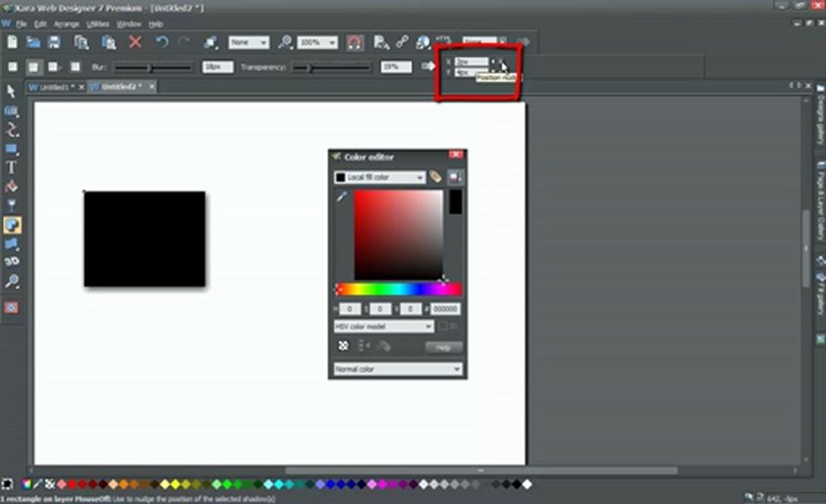The width and height of the screenshot is (826, 504).
Task: Select the Selector arrow tool
Action: pyautogui.click(x=11, y=92)
